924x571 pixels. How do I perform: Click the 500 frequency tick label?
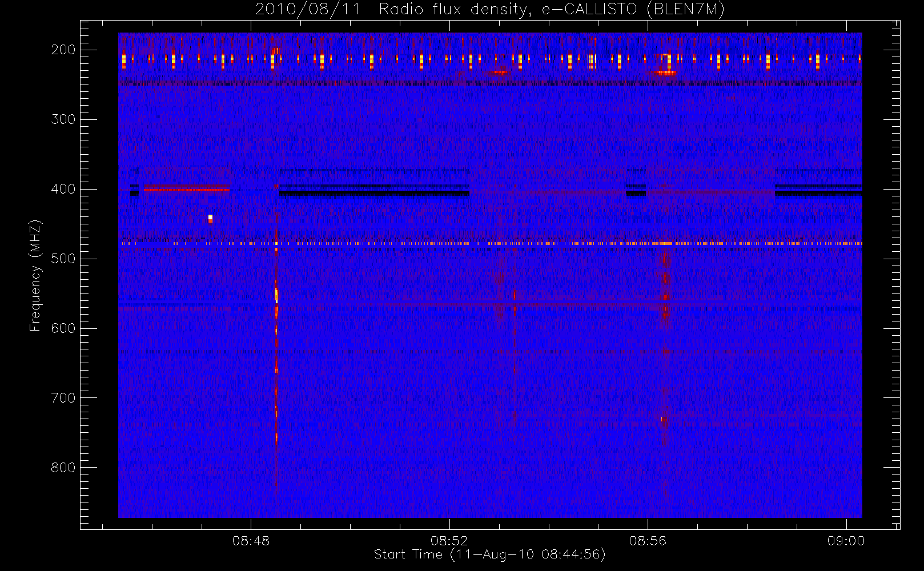[x=63, y=259]
